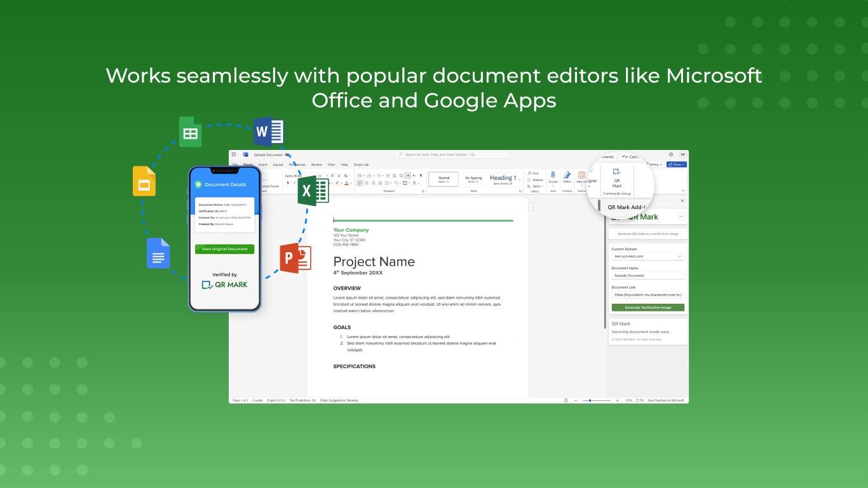Viewport: 868px width, 488px height.
Task: Open the Custom Domain dropdown
Action: 648,256
